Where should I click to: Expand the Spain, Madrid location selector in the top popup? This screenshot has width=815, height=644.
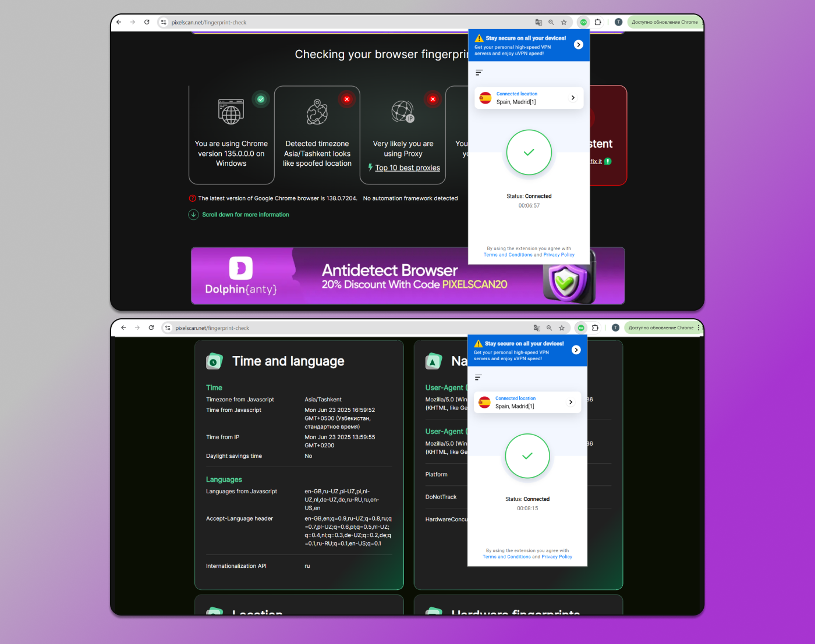[x=529, y=98]
